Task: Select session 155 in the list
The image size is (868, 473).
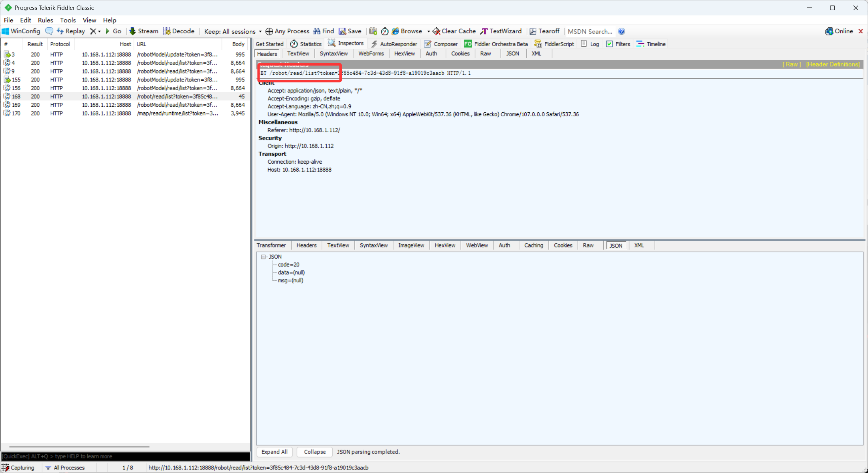Action: (125, 79)
